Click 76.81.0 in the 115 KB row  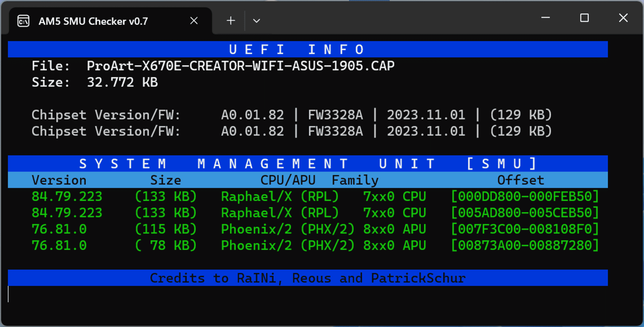pyautogui.click(x=59, y=230)
